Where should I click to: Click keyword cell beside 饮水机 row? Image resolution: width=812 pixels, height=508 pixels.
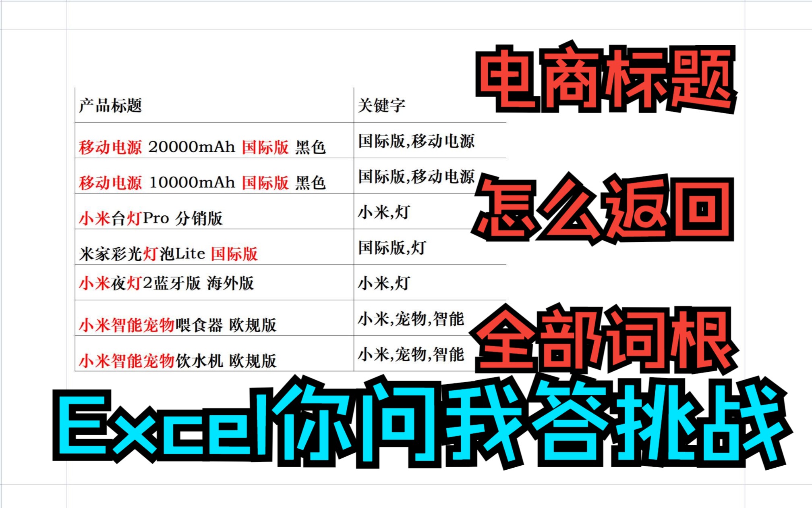[x=430, y=353]
